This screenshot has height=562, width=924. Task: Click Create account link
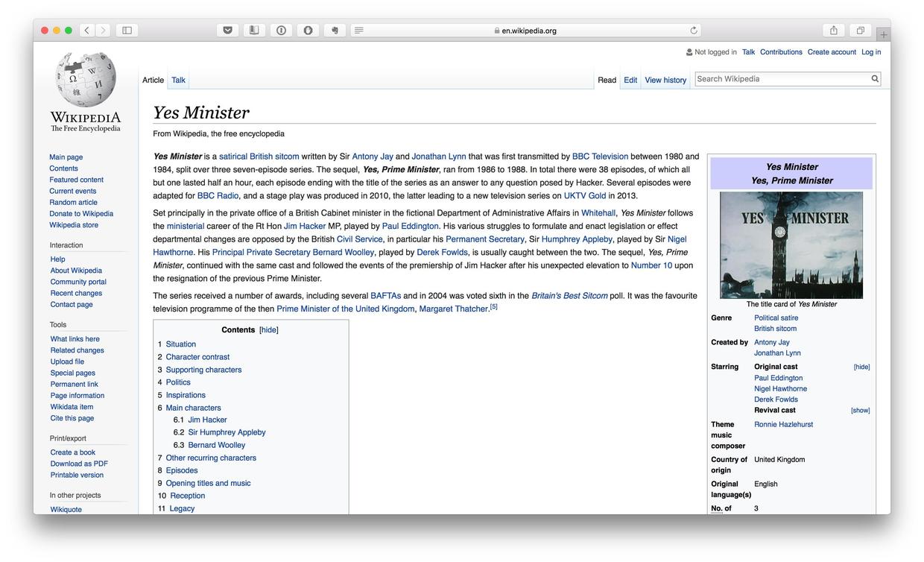pyautogui.click(x=830, y=52)
